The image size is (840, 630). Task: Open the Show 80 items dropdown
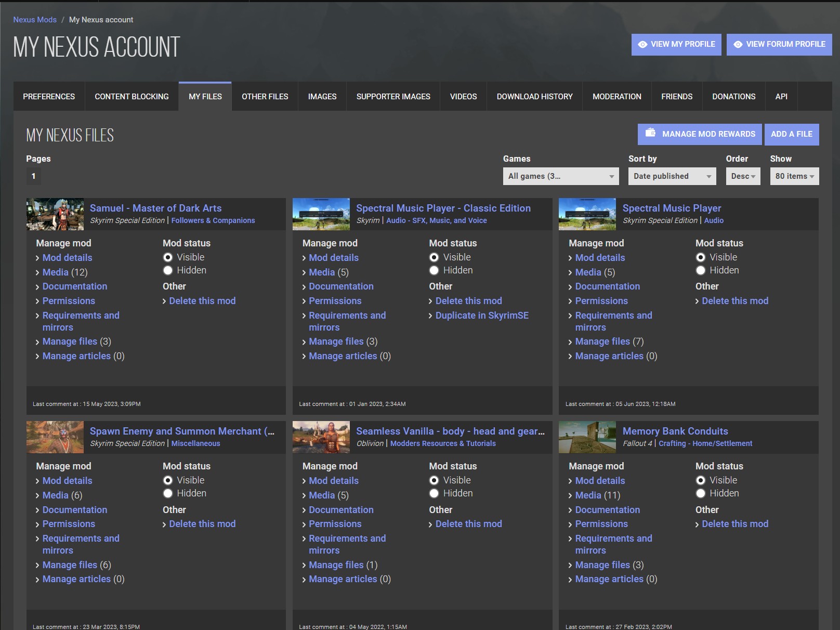[x=794, y=176]
